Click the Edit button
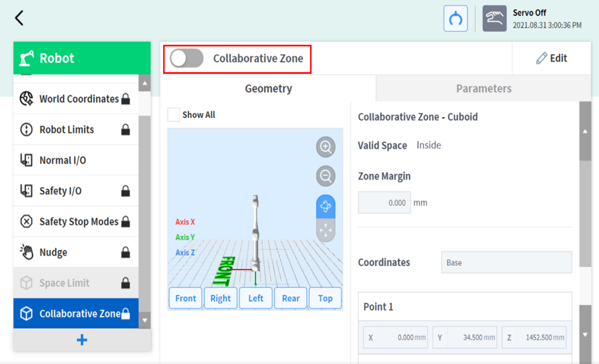The image size is (599, 364). pos(551,58)
